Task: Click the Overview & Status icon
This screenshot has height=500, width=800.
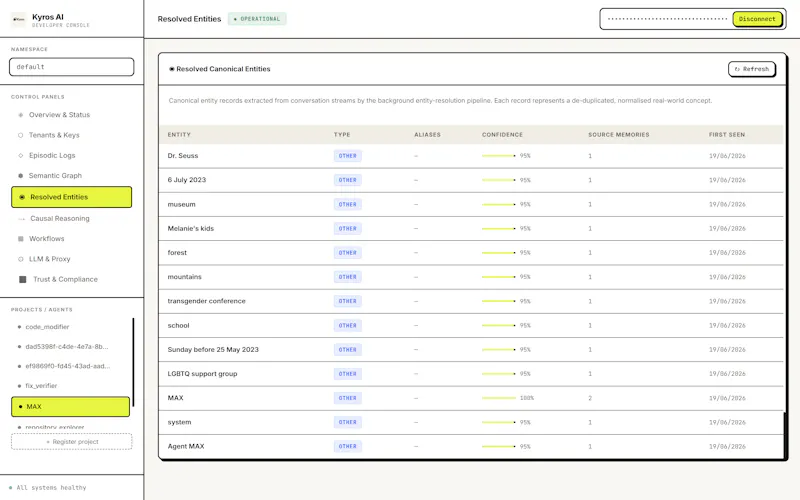Action: [x=20, y=115]
